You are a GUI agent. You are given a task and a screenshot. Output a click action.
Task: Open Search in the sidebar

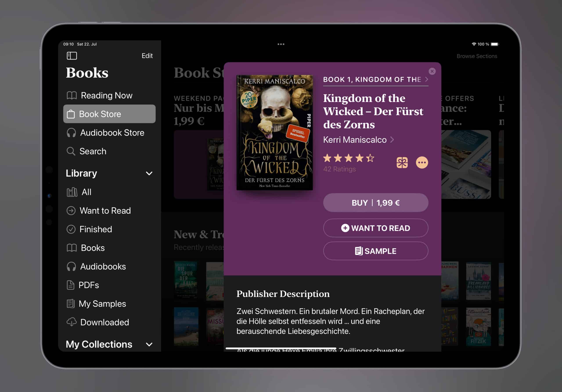tap(109, 151)
